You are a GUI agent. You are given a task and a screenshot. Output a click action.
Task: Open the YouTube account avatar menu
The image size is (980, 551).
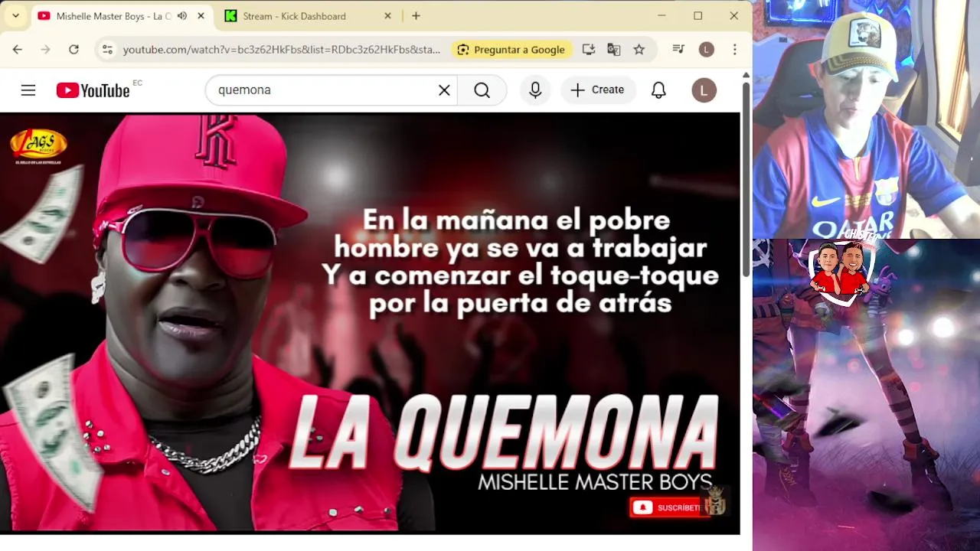pos(704,90)
